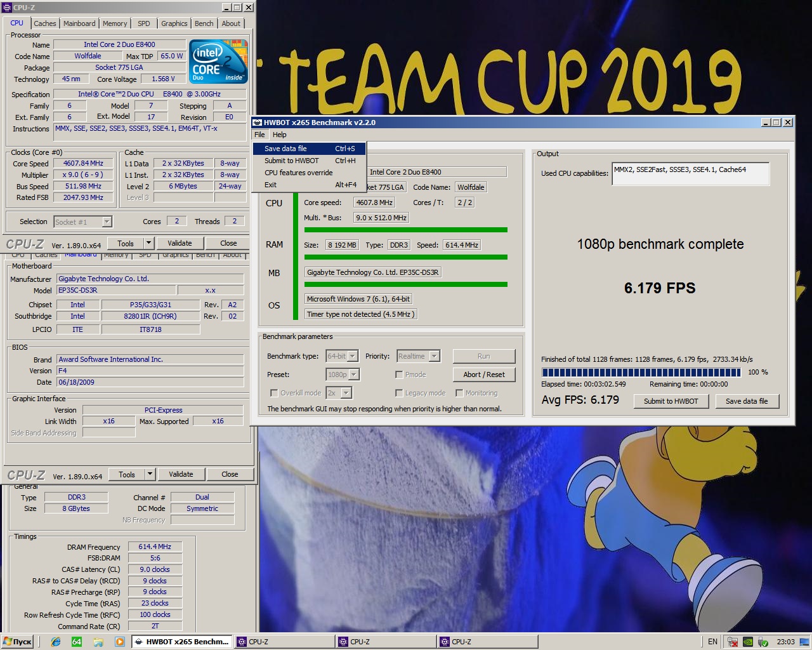This screenshot has height=650, width=812.
Task: Open the Bench tab in top CPU-Z
Action: (x=204, y=23)
